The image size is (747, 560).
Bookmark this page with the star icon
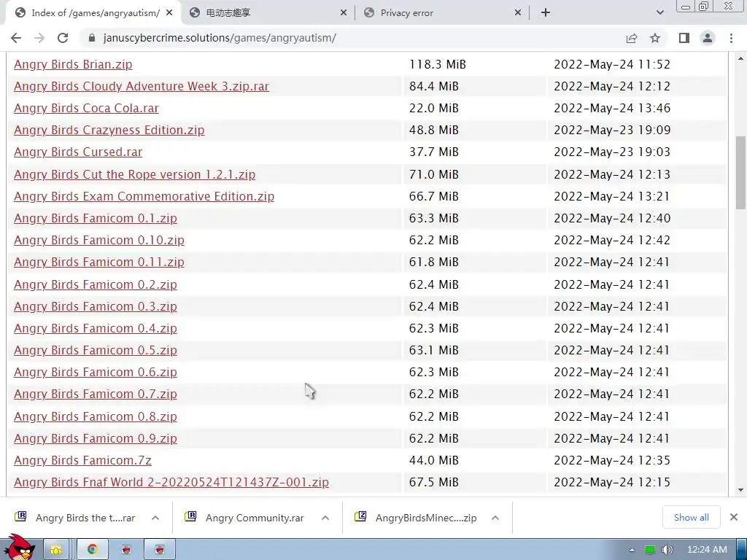655,38
